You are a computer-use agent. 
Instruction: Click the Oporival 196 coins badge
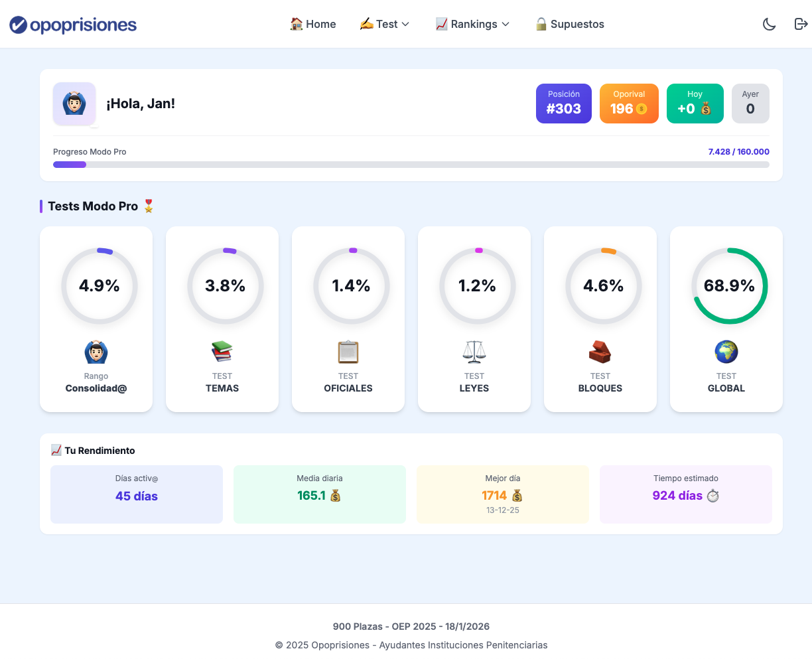point(629,104)
